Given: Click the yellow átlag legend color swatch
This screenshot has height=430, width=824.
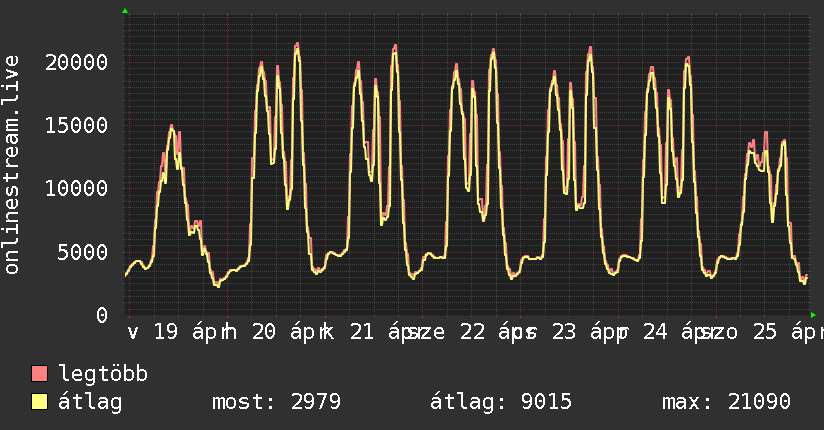Looking at the screenshot, I should (40, 402).
